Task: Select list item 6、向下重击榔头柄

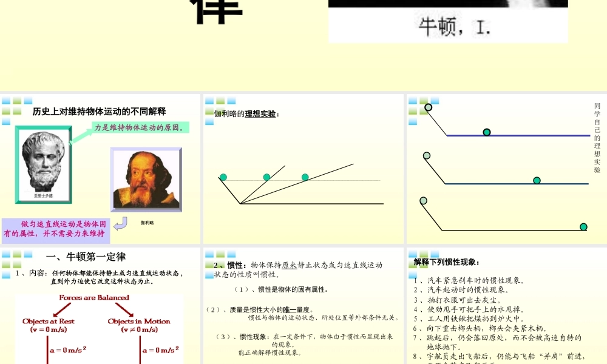Action: (x=480, y=328)
